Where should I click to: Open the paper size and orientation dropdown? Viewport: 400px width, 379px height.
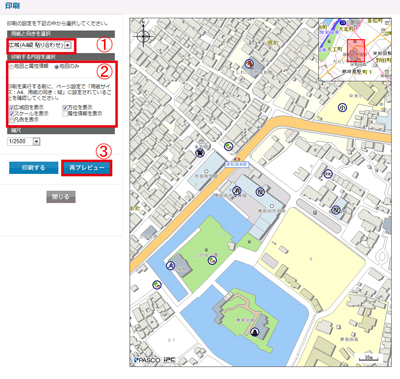[40, 45]
